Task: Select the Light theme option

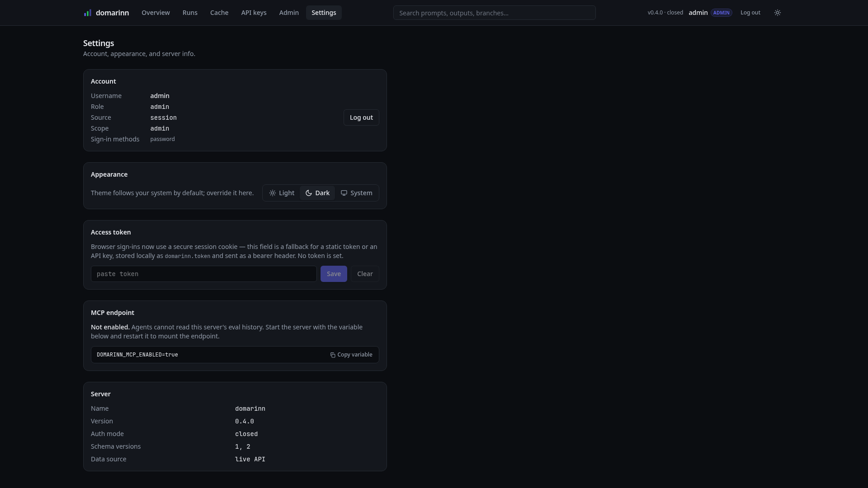Action: [x=282, y=193]
